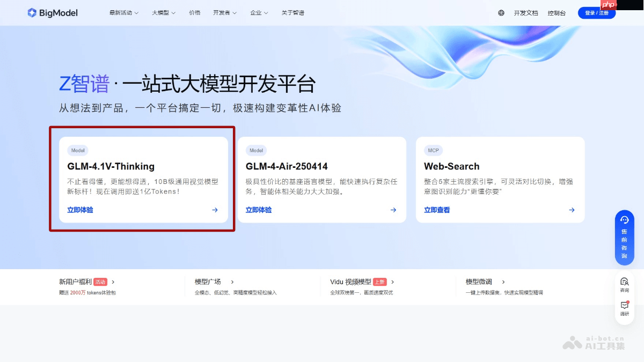The image size is (644, 362).
Task: Expand the 大模型 dropdown menu
Action: [164, 13]
